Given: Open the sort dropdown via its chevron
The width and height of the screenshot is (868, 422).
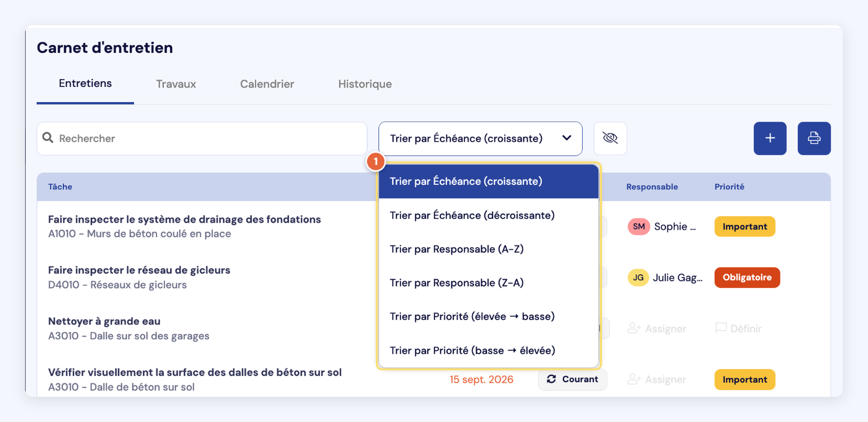Looking at the screenshot, I should coord(566,138).
